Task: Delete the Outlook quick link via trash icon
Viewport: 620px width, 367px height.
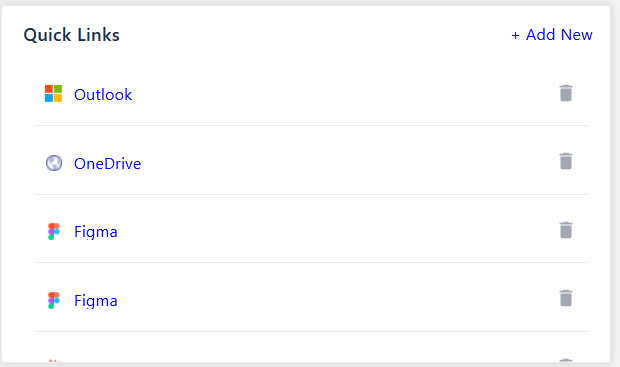Action: pyautogui.click(x=566, y=93)
